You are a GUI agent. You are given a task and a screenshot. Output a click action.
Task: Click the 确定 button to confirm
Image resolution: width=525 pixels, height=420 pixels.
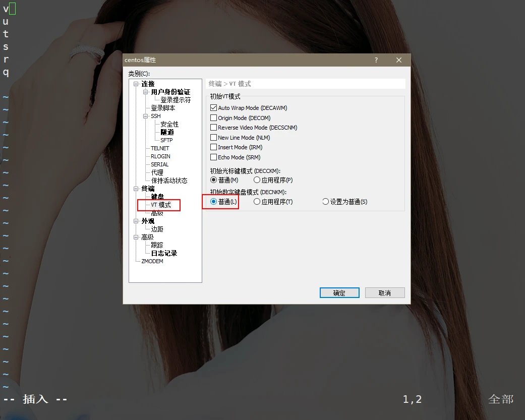click(x=339, y=293)
